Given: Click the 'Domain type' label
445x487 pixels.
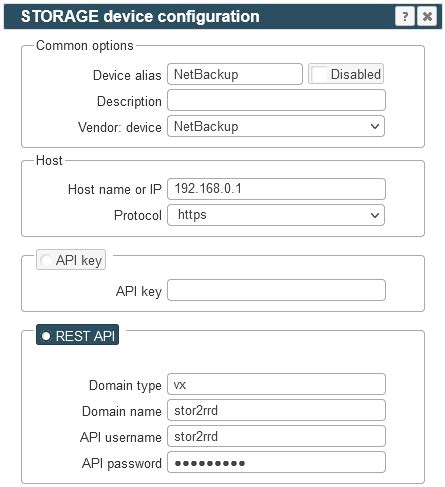Looking at the screenshot, I should coord(125,386).
